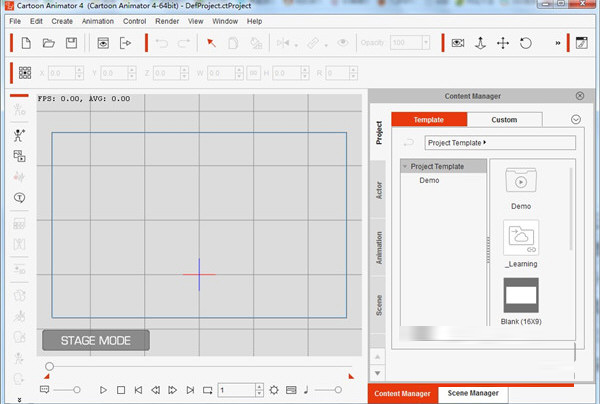Open a project with the folder icon
Image resolution: width=600 pixels, height=404 pixels.
(48, 43)
